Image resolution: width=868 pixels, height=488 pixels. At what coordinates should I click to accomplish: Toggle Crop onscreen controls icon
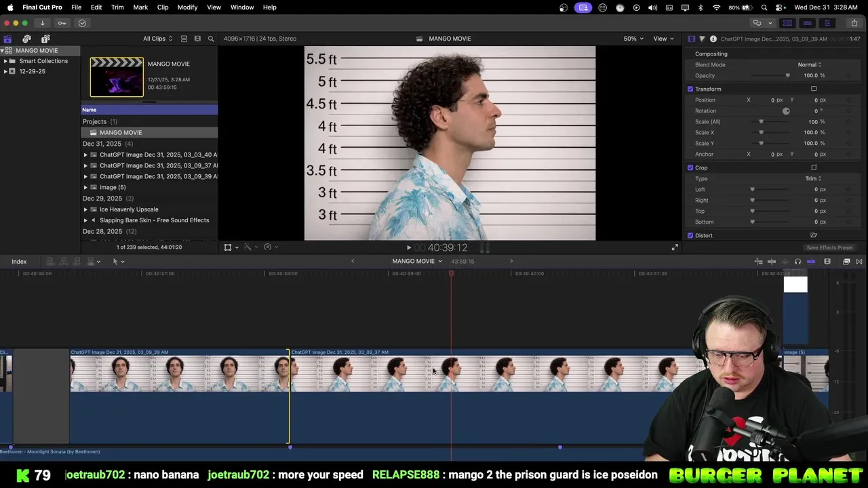click(x=814, y=167)
